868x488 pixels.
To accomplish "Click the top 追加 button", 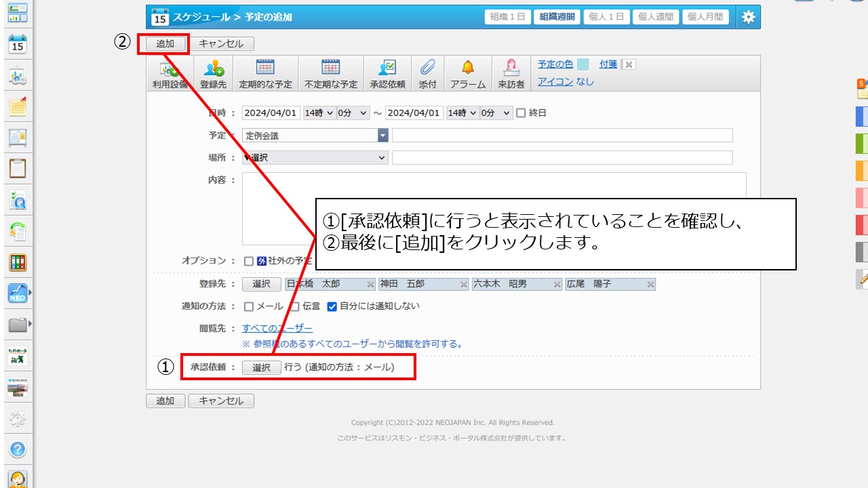I will coord(165,44).
